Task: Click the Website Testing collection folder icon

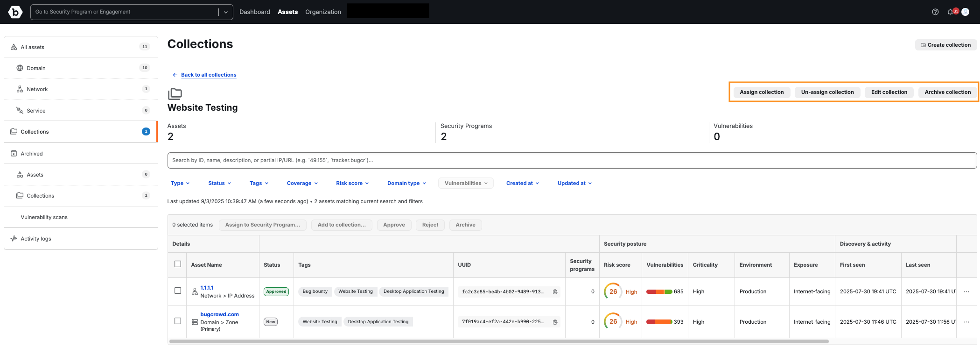Action: pyautogui.click(x=175, y=94)
